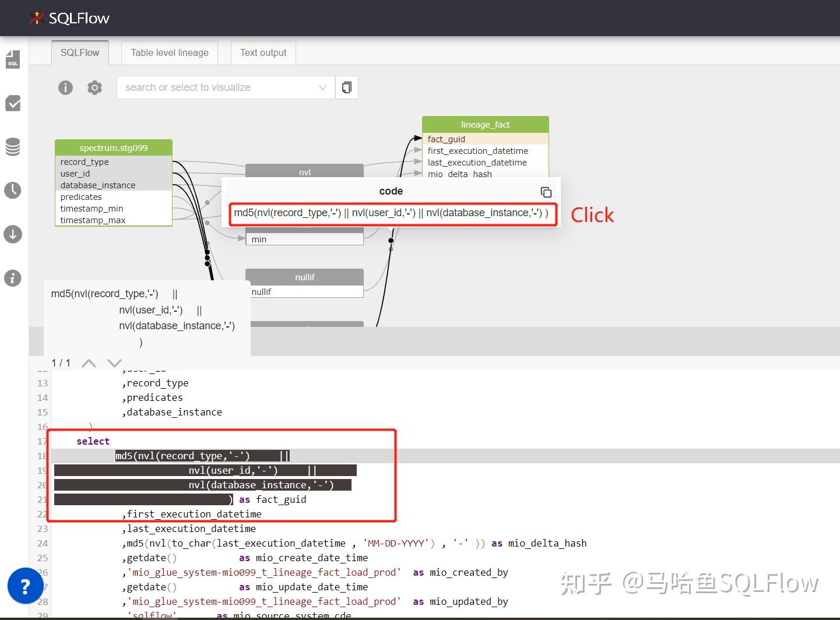Click the download export icon in sidebar
This screenshot has height=620, width=840.
pos(12,234)
